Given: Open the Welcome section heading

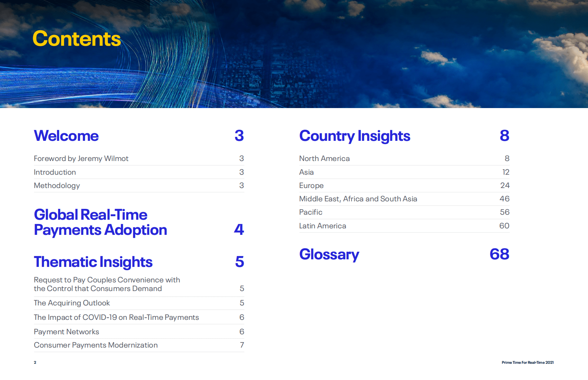Looking at the screenshot, I should (66, 136).
